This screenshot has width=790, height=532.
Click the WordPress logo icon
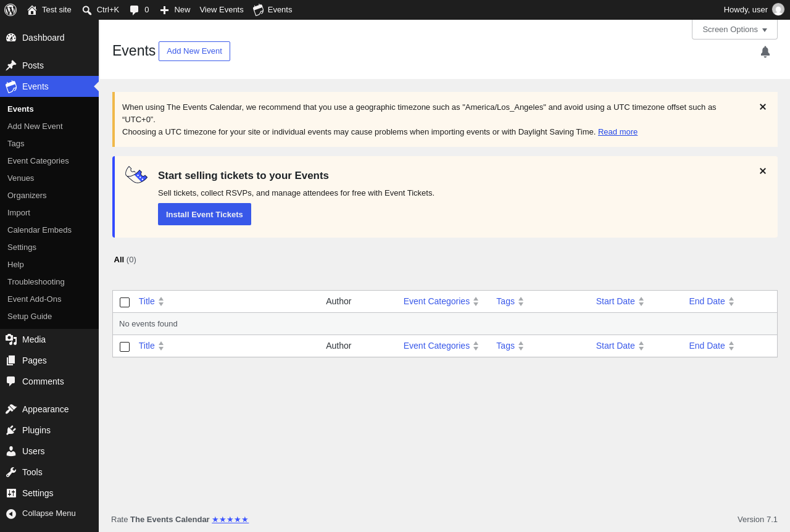[x=10, y=10]
